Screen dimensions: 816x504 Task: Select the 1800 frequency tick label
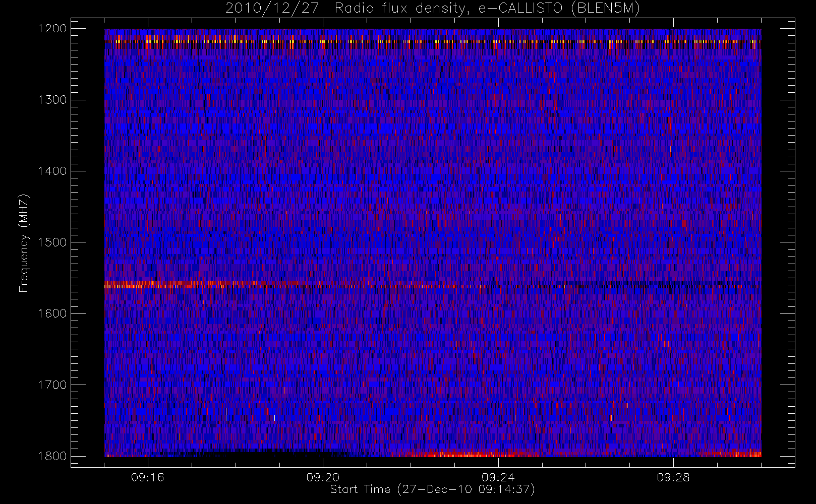(x=52, y=456)
